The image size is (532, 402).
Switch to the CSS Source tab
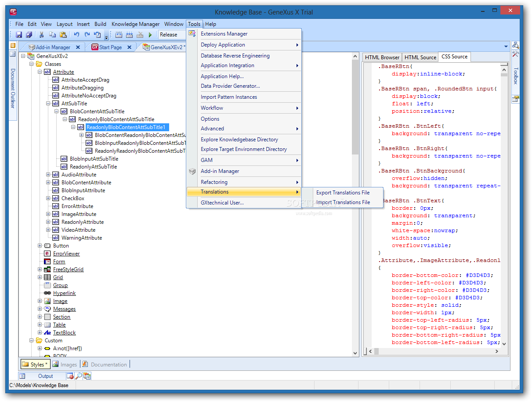pyautogui.click(x=455, y=57)
